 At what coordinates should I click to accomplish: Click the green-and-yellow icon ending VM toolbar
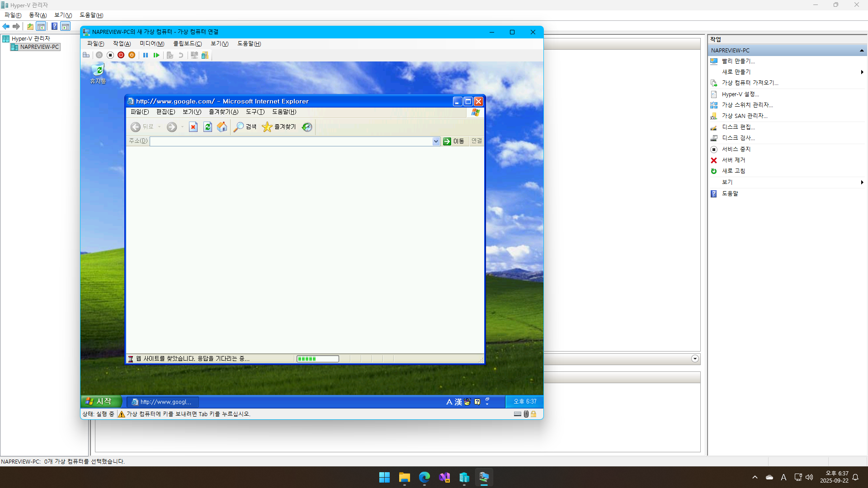coord(205,55)
